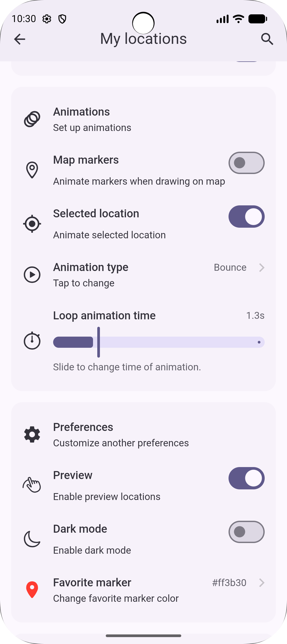The image size is (287, 644).
Task: Tap the Selected location crosshair icon
Action: pos(32,224)
